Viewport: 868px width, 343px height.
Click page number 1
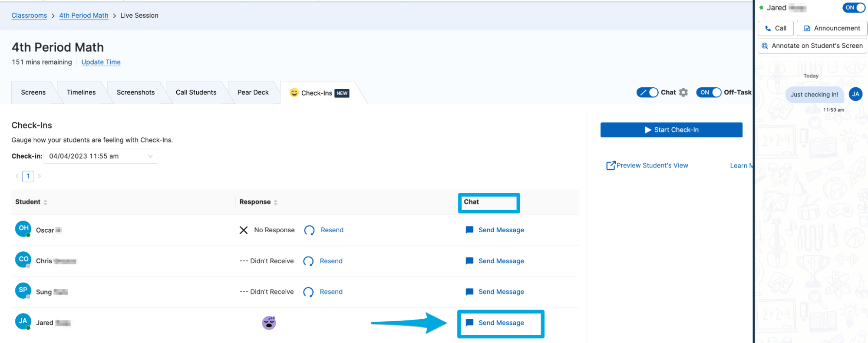click(x=28, y=176)
